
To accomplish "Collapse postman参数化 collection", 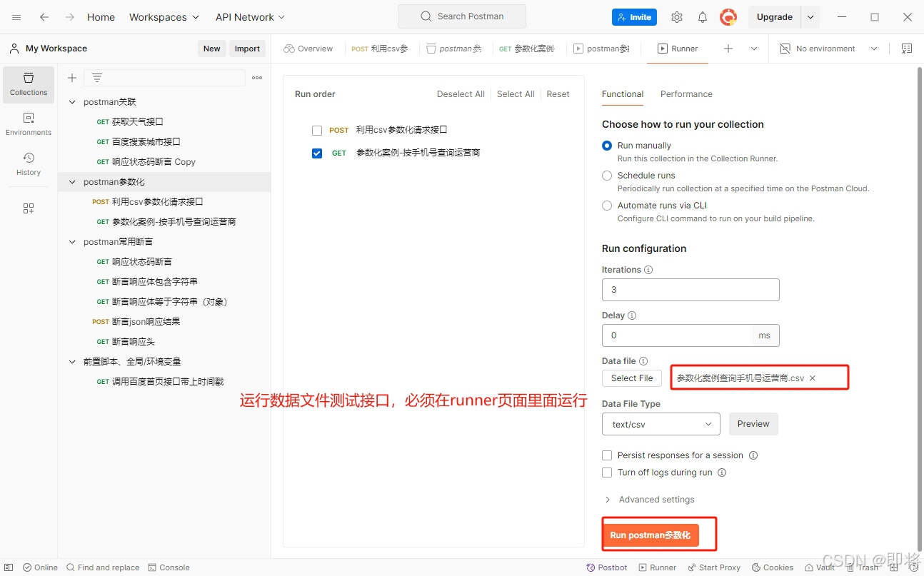I will (72, 182).
